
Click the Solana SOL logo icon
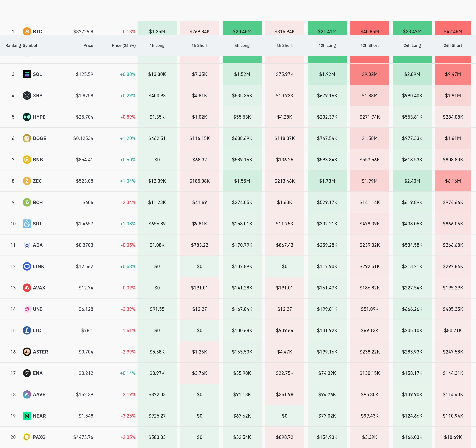click(x=27, y=74)
